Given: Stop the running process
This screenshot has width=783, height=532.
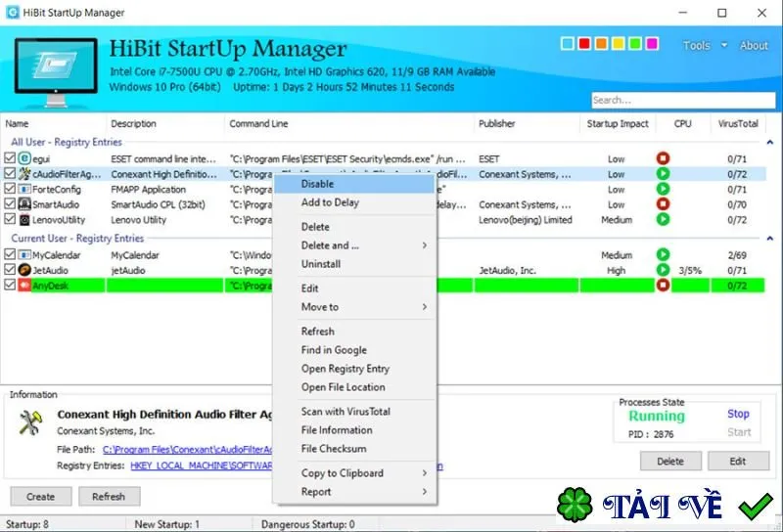Looking at the screenshot, I should pos(738,414).
